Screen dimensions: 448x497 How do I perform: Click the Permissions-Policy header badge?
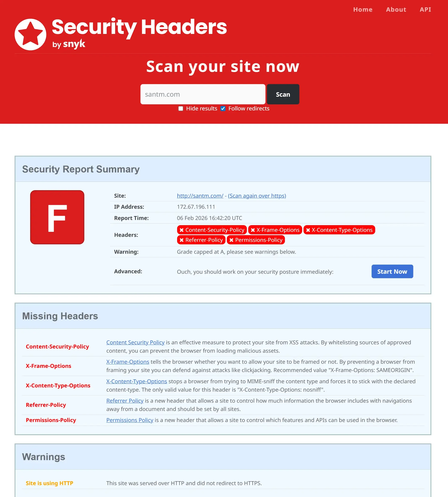255,240
